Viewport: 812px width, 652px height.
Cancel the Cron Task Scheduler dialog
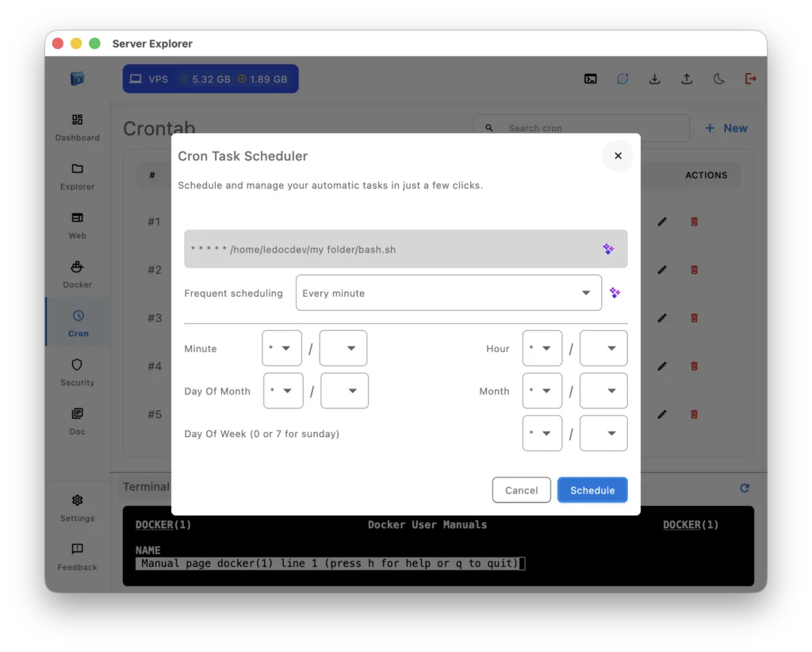(x=521, y=489)
